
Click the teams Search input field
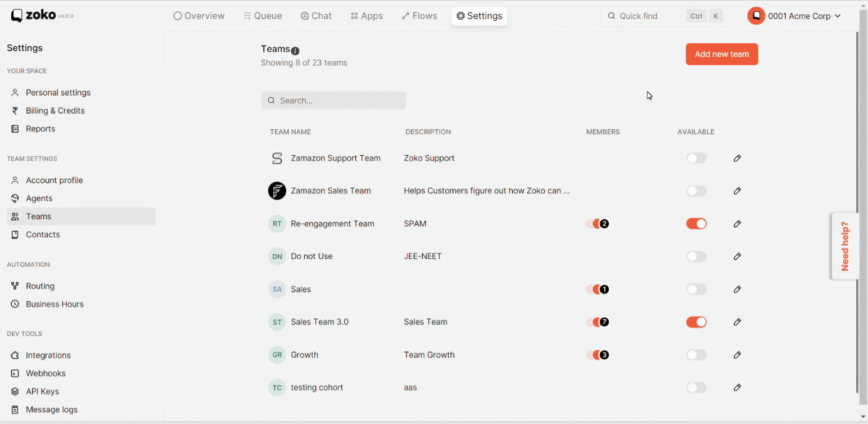point(333,101)
